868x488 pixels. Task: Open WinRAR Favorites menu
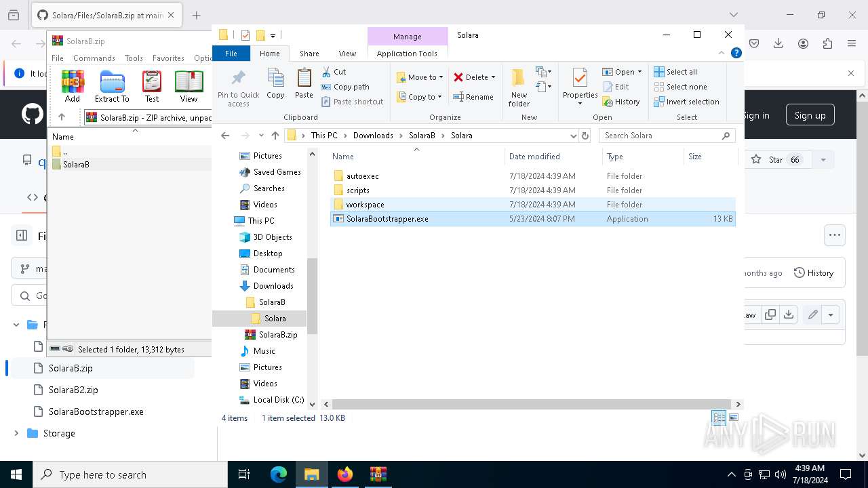pyautogui.click(x=168, y=58)
